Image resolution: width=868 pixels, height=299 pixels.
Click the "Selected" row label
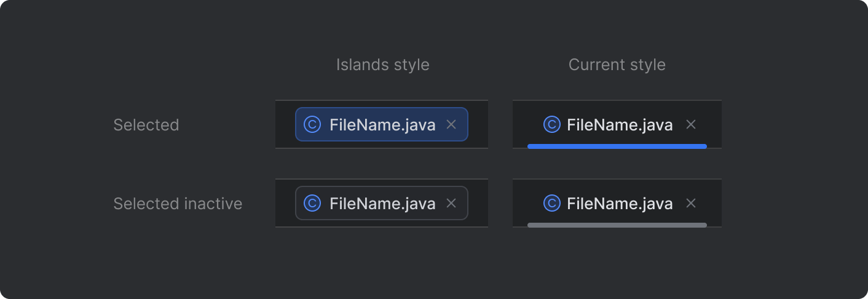146,125
